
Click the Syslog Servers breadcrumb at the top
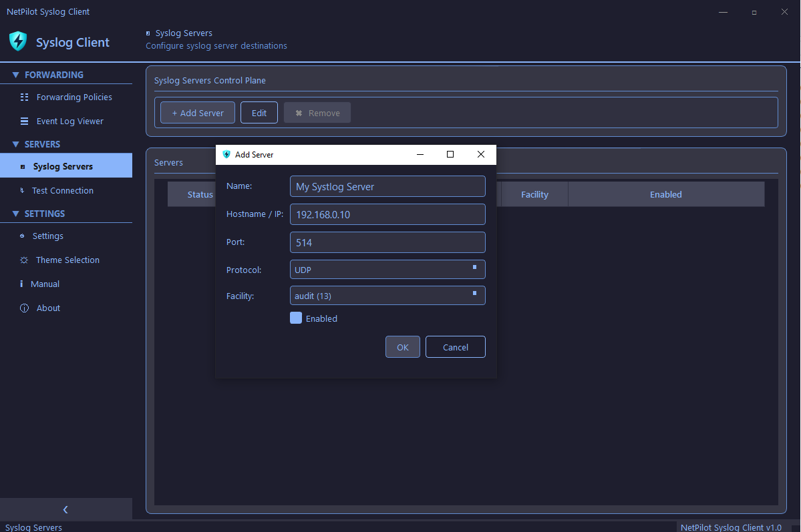click(183, 33)
